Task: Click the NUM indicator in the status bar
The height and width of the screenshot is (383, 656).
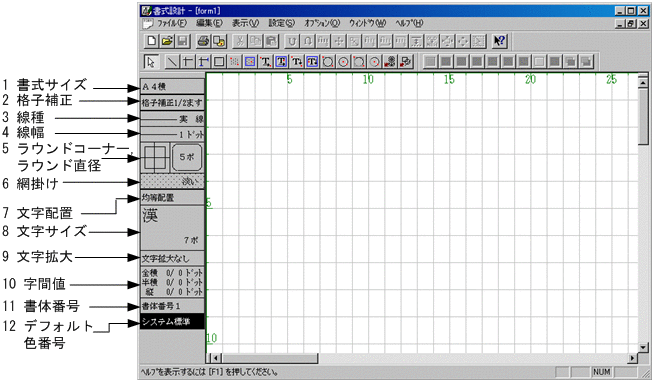Action: point(601,372)
